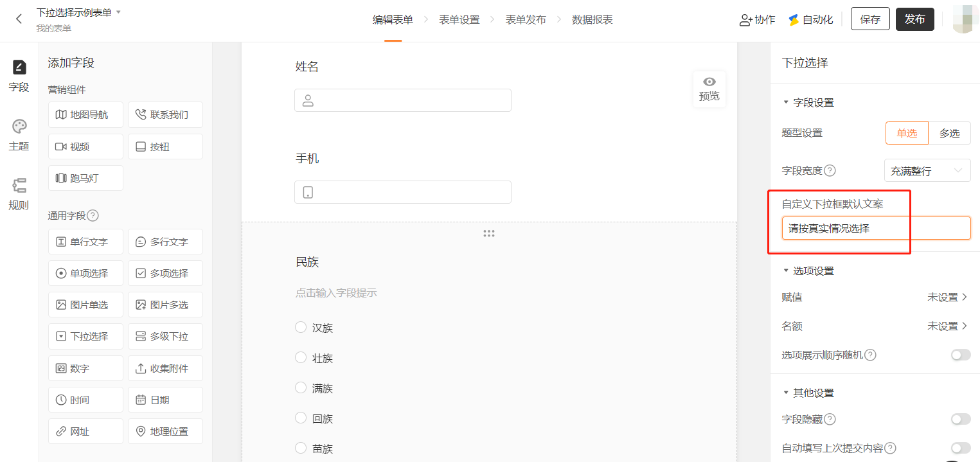Select the 苗族 radio option
Screen dimensions: 980x462
[x=301, y=448]
